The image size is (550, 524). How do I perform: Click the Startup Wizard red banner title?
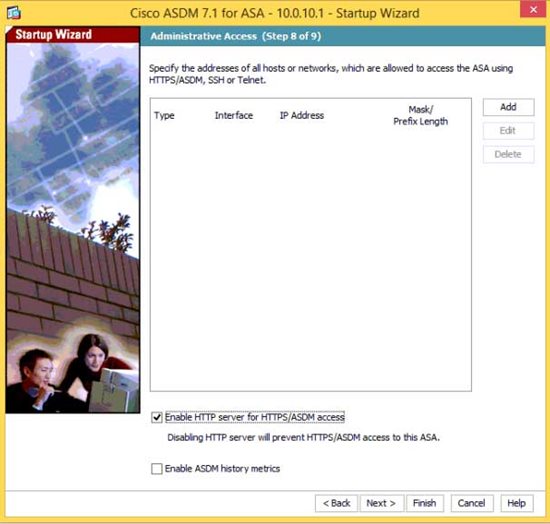54,34
